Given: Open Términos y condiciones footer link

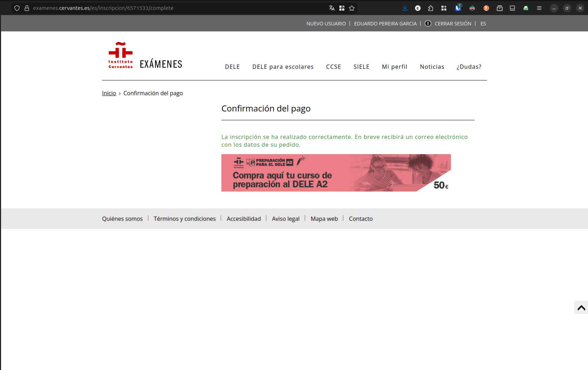Looking at the screenshot, I should pos(184,219).
